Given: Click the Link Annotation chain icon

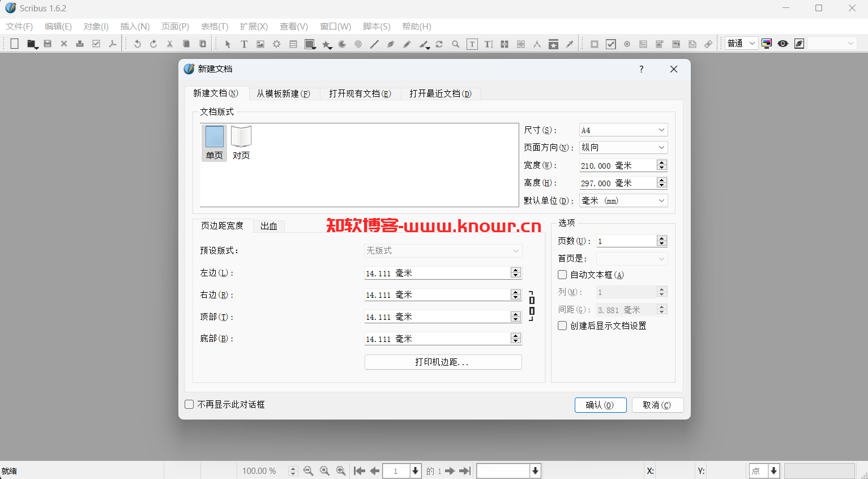Looking at the screenshot, I should tap(708, 44).
